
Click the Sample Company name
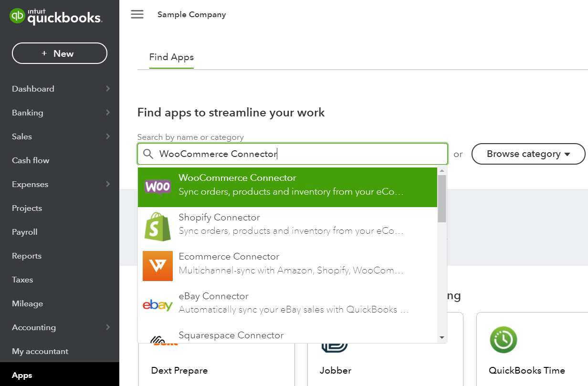pyautogui.click(x=192, y=15)
